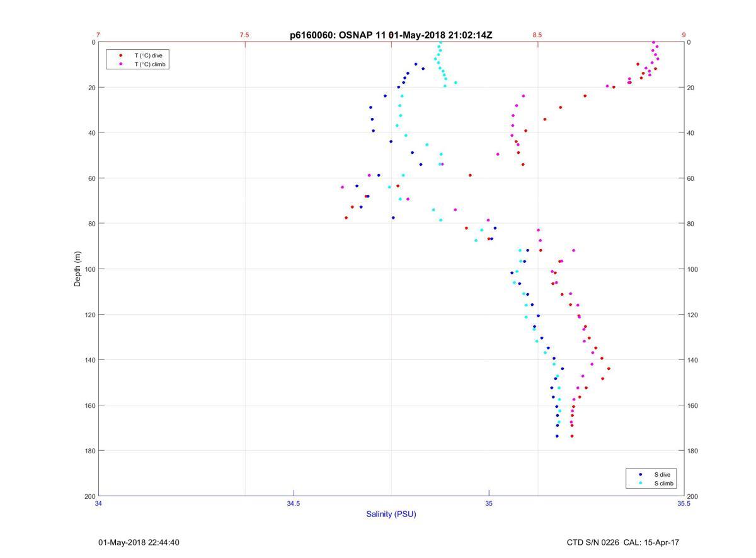Click the timestamp '01-May-2018 22:44:40'
The height and width of the screenshot is (558, 756).
tap(139, 542)
